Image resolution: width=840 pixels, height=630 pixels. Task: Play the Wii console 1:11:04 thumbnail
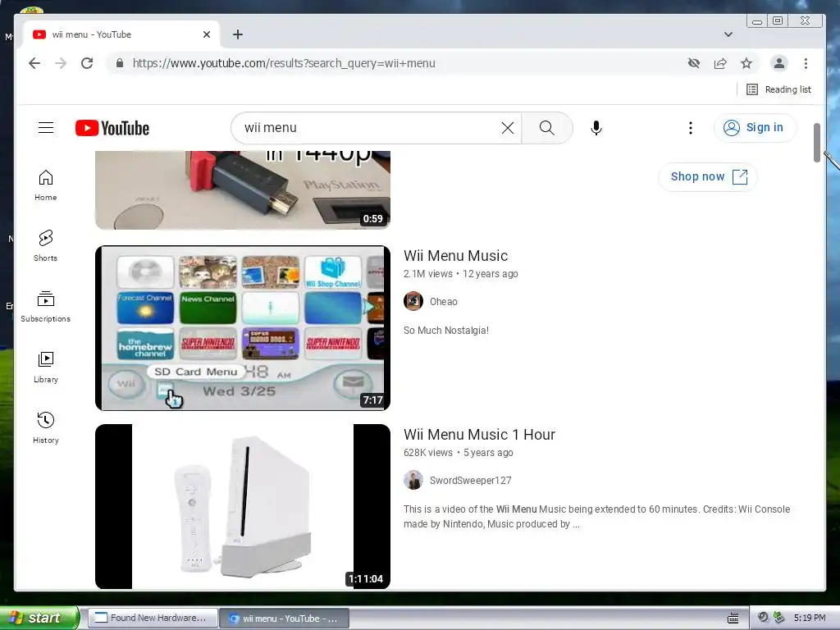243,506
